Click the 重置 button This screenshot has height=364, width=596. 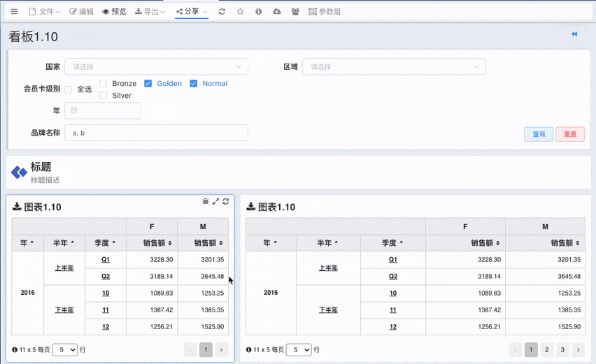[570, 134]
